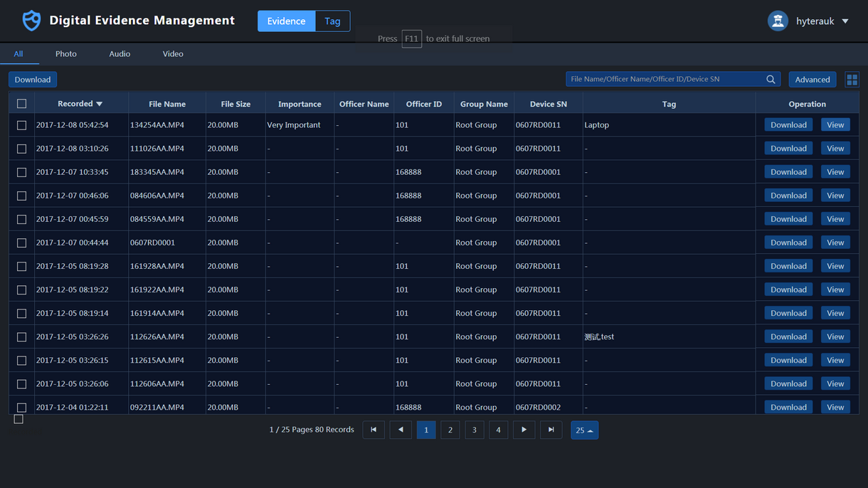Select checkbox for file 134254AA.MP4
This screenshot has width=868, height=488.
coord(21,125)
